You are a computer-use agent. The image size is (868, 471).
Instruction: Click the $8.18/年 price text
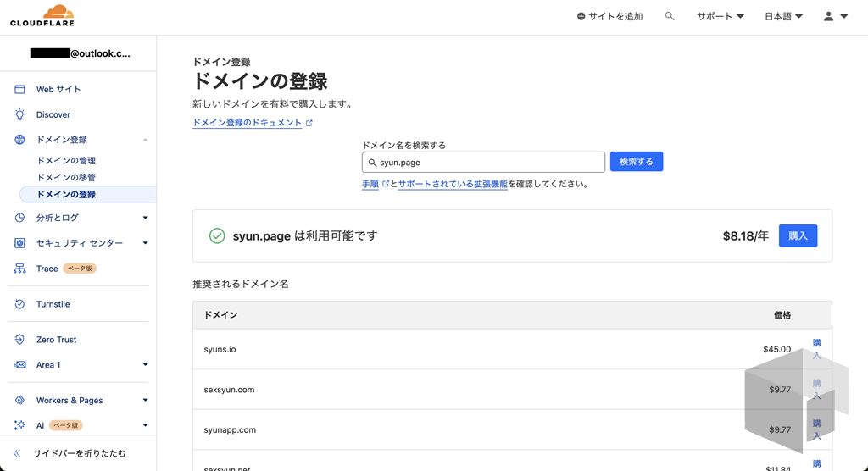point(746,235)
